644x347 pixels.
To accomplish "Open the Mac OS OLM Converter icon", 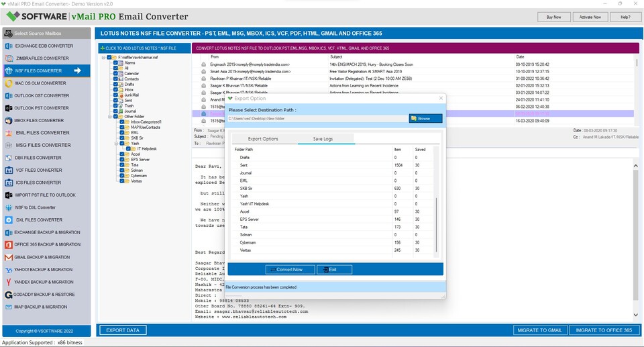I will pos(9,83).
